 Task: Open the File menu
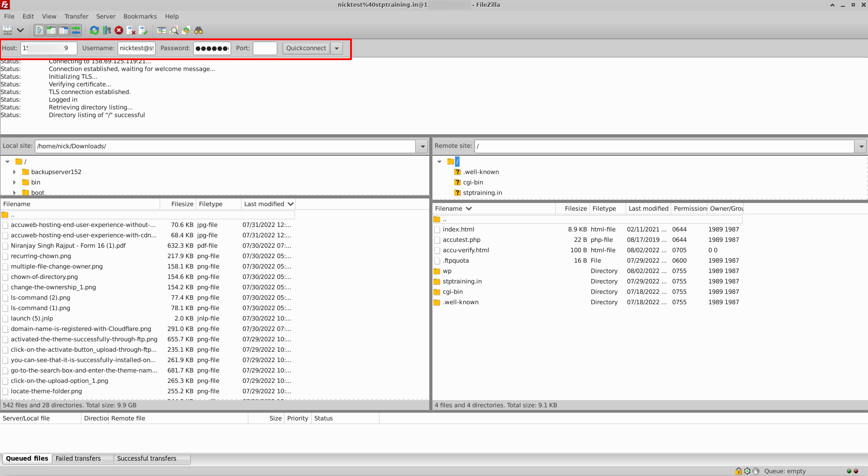(9, 16)
